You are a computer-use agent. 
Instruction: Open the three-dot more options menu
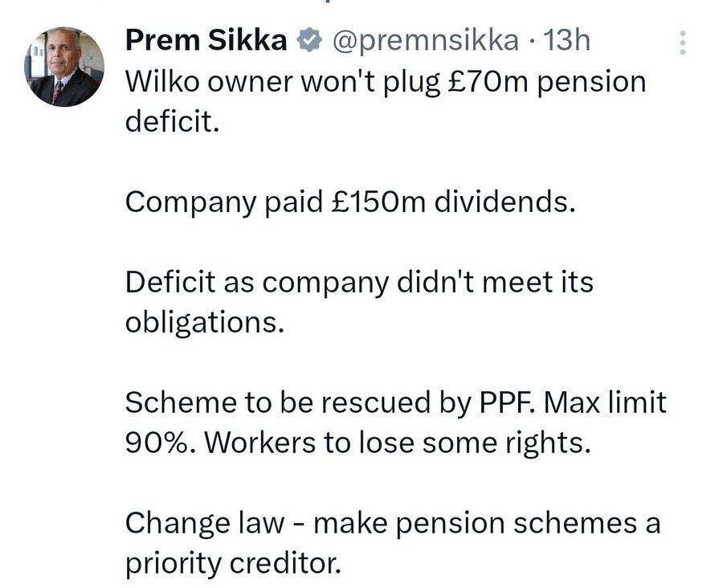[x=683, y=43]
